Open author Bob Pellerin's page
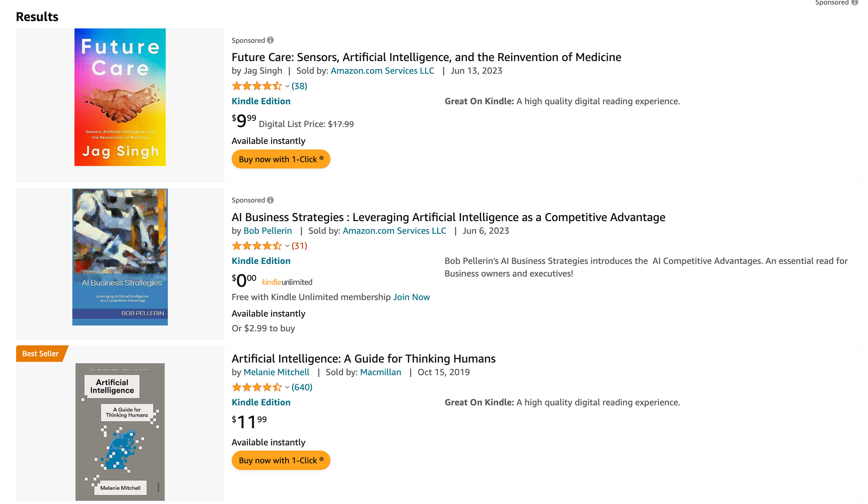The height and width of the screenshot is (504, 868). (x=268, y=231)
